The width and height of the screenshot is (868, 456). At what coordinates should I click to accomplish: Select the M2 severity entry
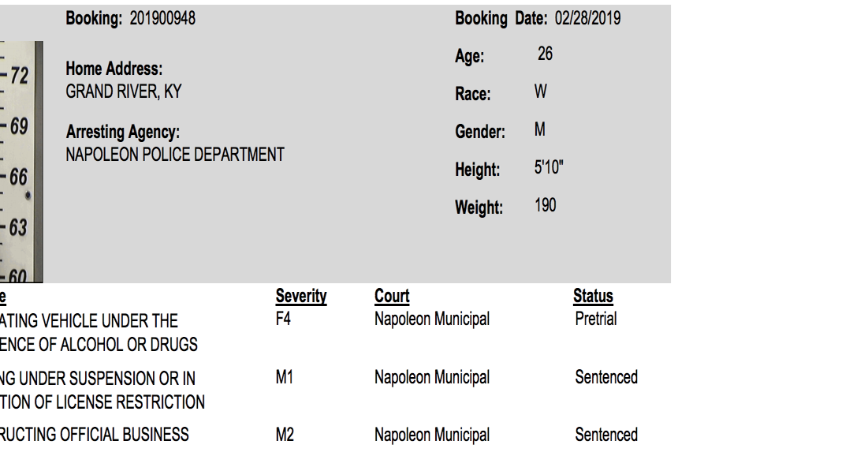[x=285, y=435]
